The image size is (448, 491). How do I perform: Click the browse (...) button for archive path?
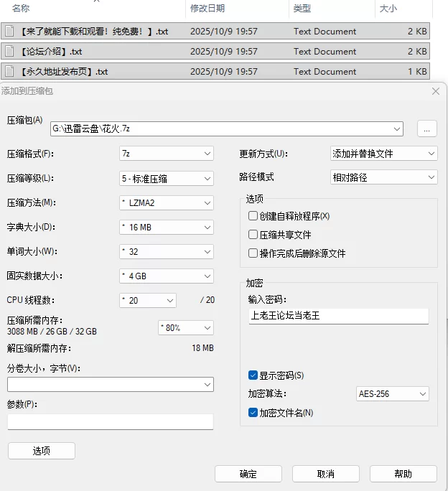[426, 129]
